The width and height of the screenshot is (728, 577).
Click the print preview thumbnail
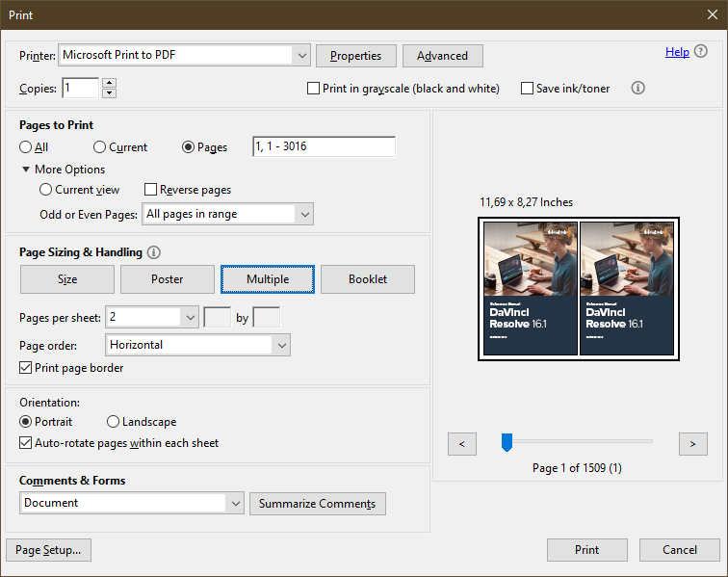tap(579, 289)
